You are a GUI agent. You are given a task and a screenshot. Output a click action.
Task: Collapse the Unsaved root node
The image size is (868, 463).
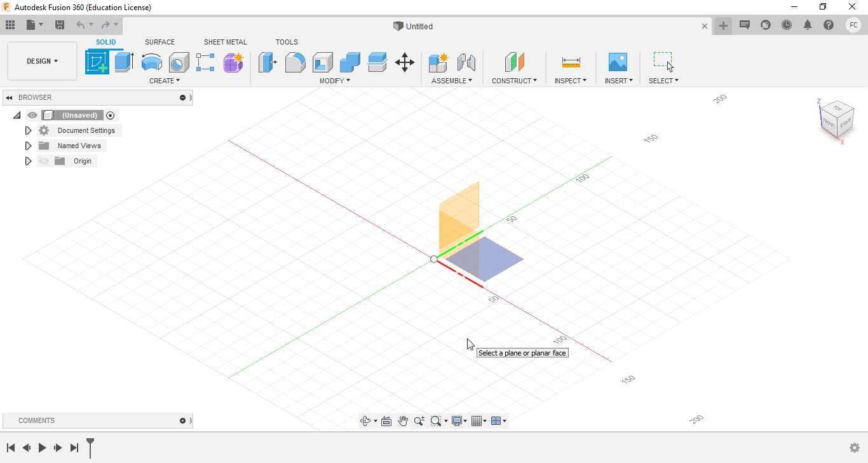(x=17, y=115)
